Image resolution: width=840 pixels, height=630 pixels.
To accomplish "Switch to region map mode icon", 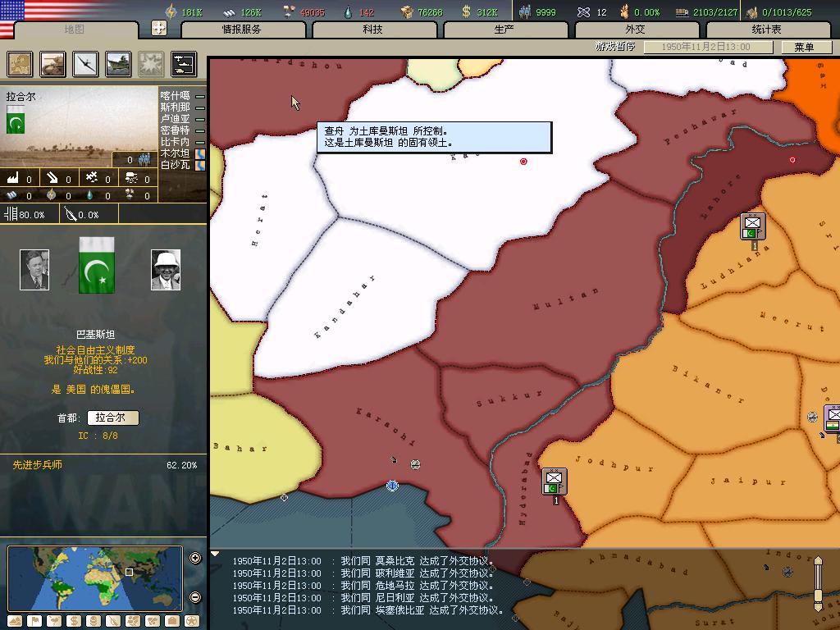I will click(x=133, y=622).
